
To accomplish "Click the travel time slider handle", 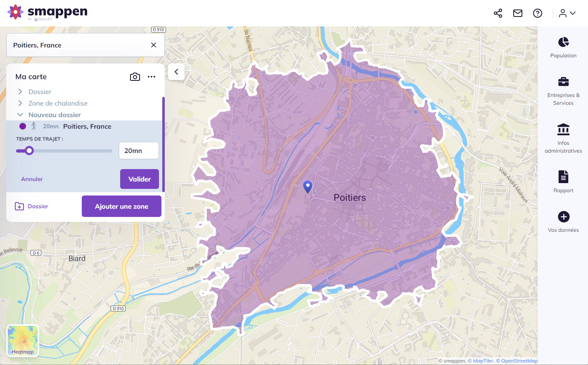I will [x=29, y=151].
